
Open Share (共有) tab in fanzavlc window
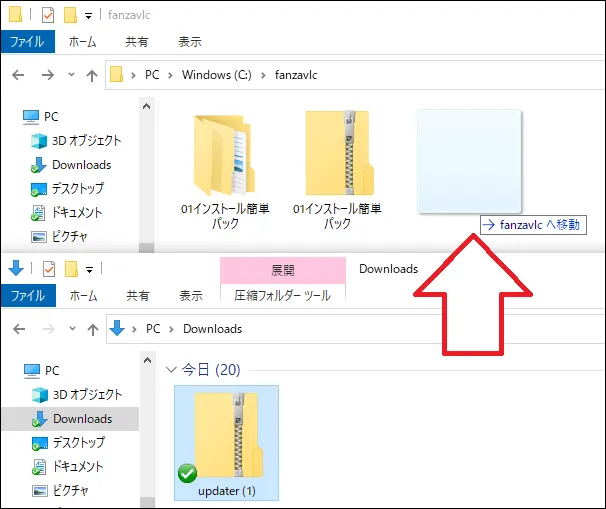coord(137,41)
